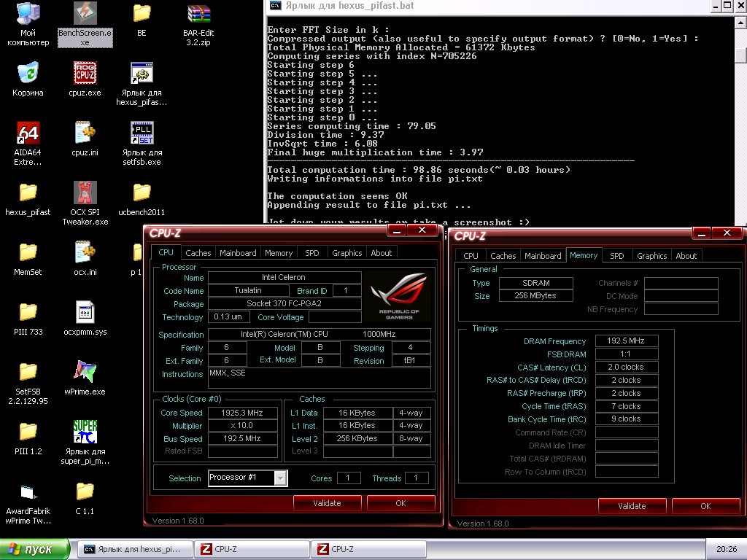Open the Start (пуск) menu button

pyautogui.click(x=35, y=549)
